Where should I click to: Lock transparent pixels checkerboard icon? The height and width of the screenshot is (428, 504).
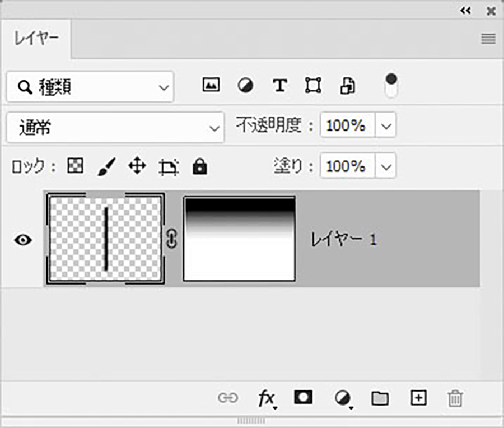click(75, 166)
